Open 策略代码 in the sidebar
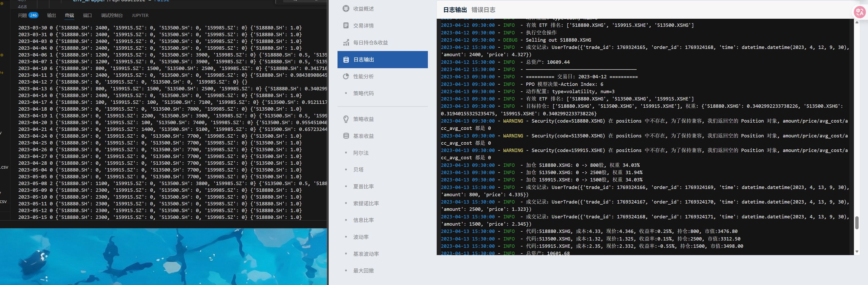The image size is (868, 285). [363, 93]
